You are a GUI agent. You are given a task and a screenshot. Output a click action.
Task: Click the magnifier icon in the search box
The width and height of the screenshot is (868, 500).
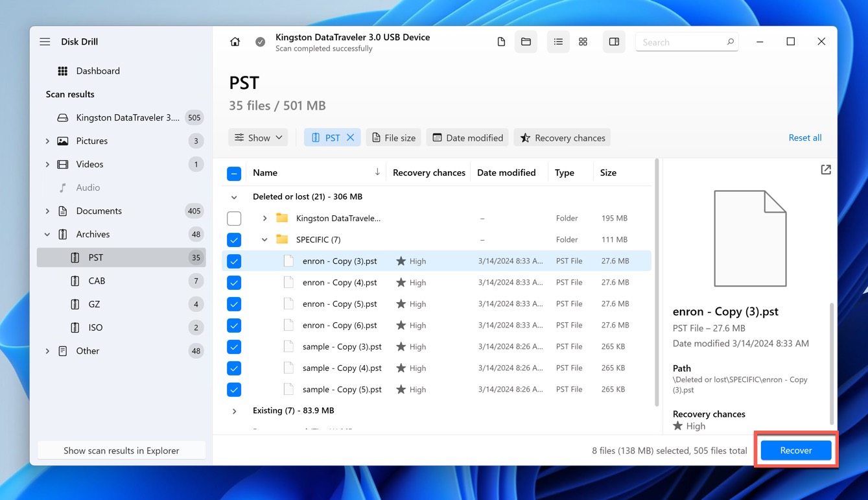[730, 42]
